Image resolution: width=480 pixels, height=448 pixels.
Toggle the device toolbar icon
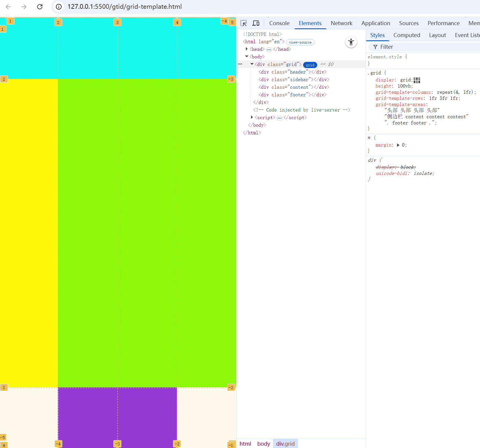(256, 23)
